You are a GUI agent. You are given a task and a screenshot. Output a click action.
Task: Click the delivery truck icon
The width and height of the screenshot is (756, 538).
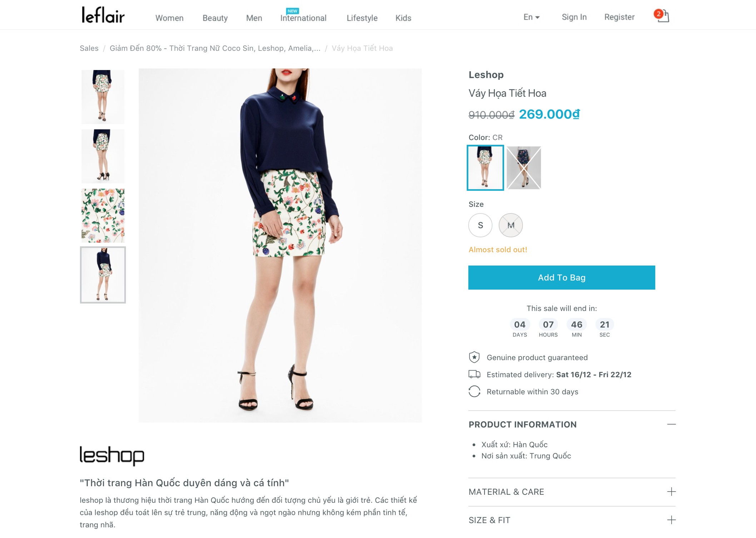pos(474,374)
